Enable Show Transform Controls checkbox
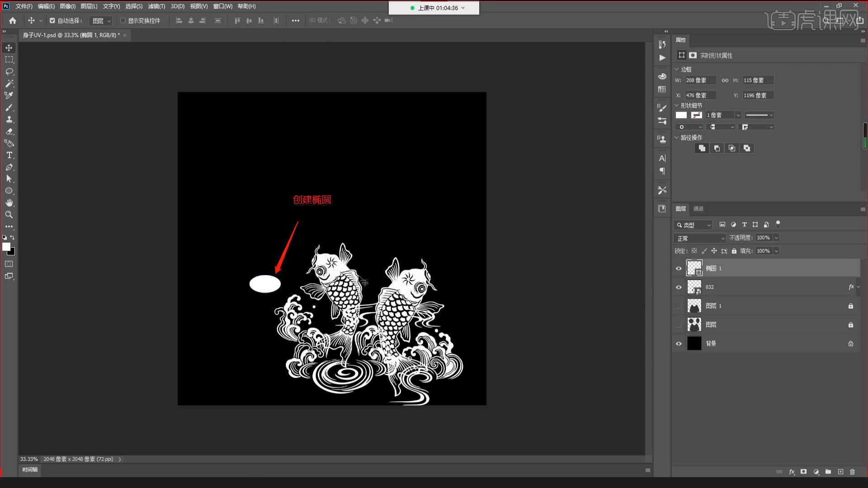 pyautogui.click(x=123, y=21)
